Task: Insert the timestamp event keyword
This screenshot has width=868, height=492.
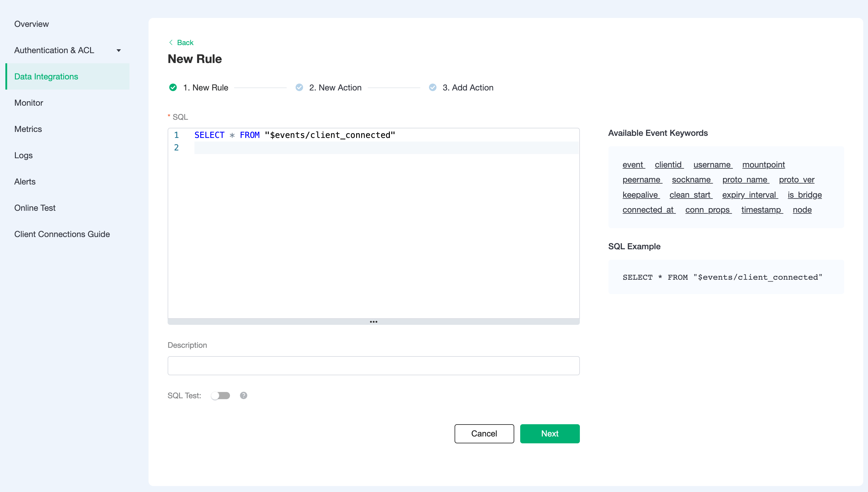Action: (762, 210)
